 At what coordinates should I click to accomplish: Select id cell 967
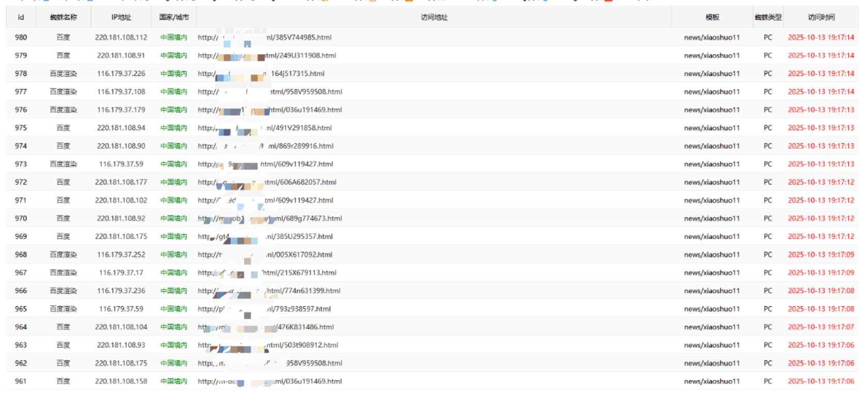pyautogui.click(x=21, y=273)
